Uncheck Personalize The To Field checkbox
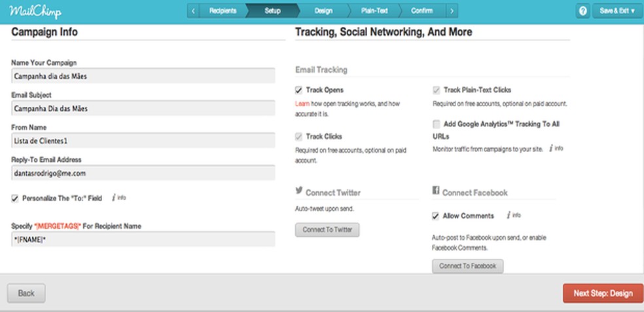This screenshot has height=312, width=644. [15, 198]
